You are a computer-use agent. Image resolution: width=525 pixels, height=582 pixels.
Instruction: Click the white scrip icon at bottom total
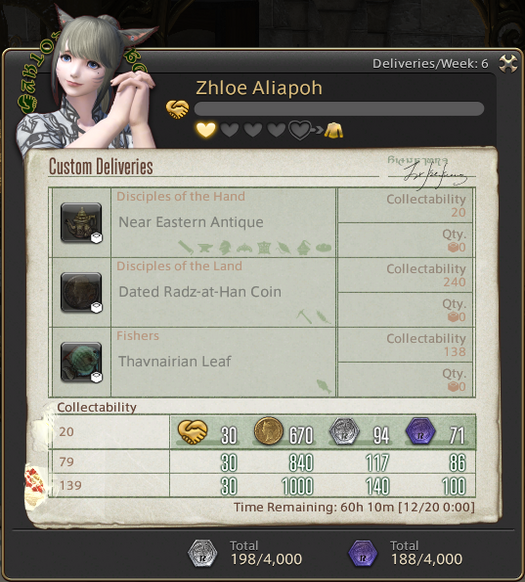pos(202,553)
